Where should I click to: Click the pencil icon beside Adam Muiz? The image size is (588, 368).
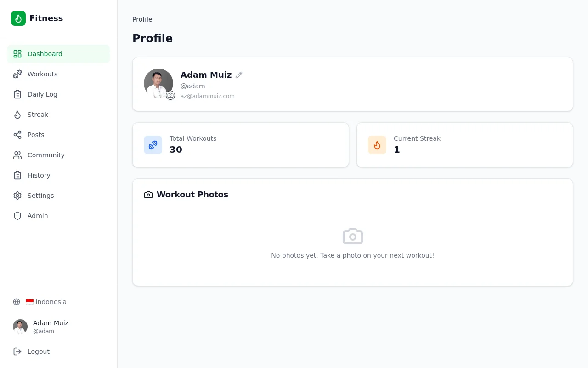tap(239, 75)
